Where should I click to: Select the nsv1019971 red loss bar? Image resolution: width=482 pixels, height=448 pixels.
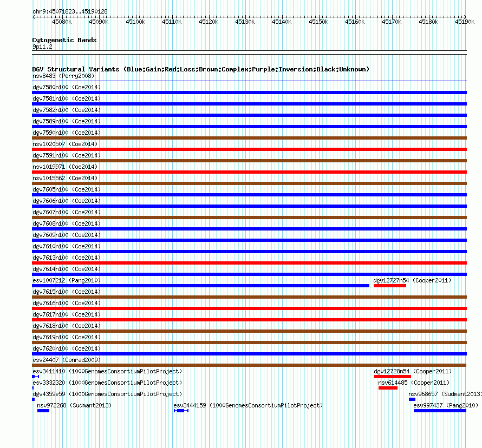249,172
